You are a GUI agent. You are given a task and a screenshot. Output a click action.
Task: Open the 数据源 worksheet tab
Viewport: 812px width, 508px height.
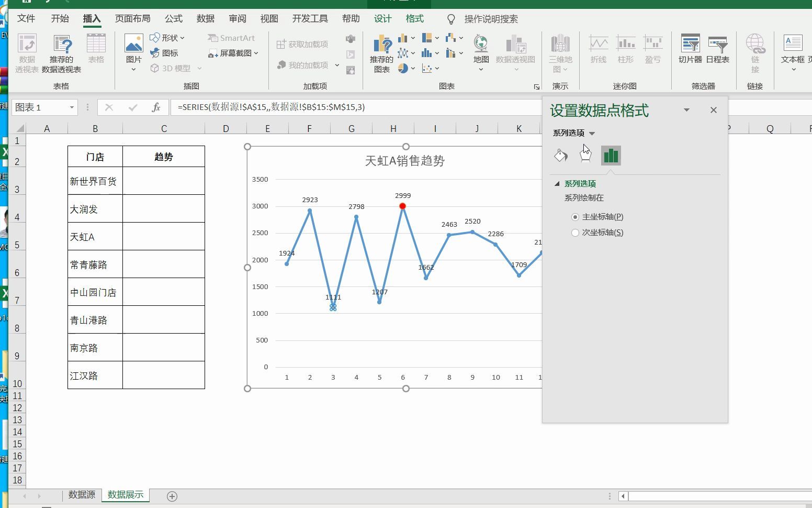pos(82,494)
